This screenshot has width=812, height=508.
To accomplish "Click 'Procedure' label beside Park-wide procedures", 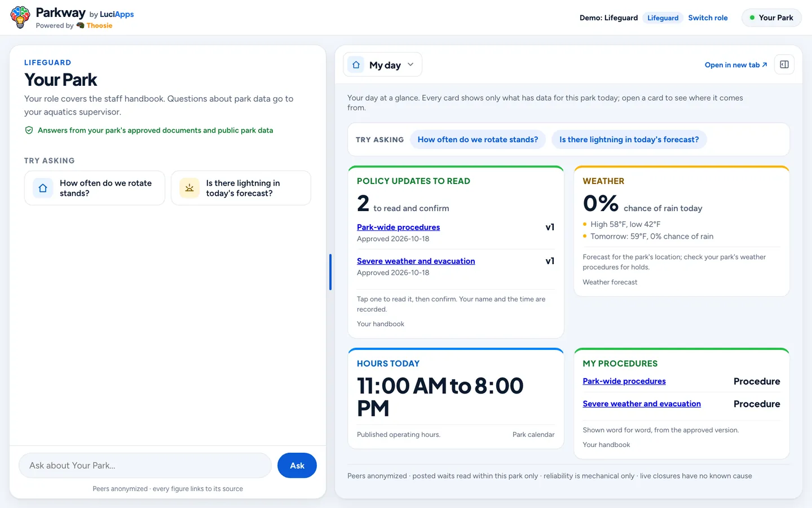I will tap(757, 382).
